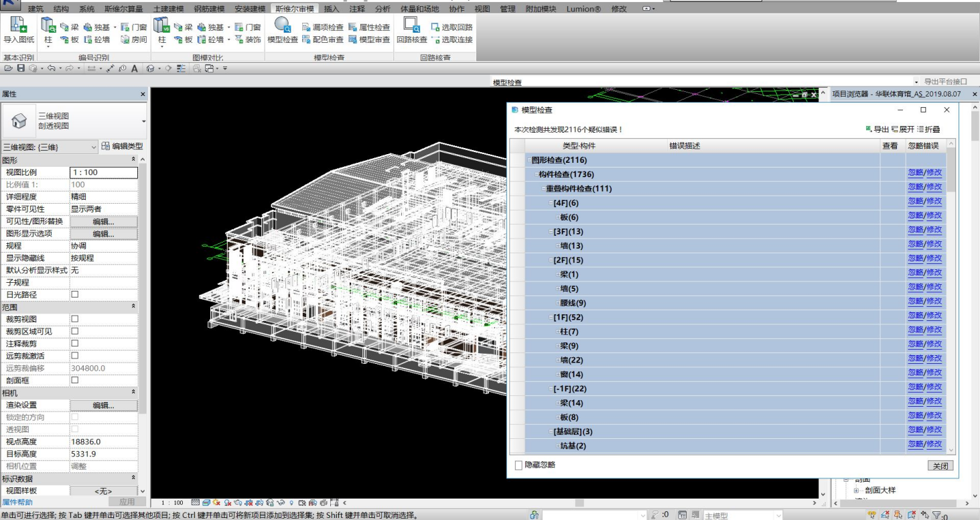
Task: Expand the 腰线(9) tree item
Action: tap(557, 303)
